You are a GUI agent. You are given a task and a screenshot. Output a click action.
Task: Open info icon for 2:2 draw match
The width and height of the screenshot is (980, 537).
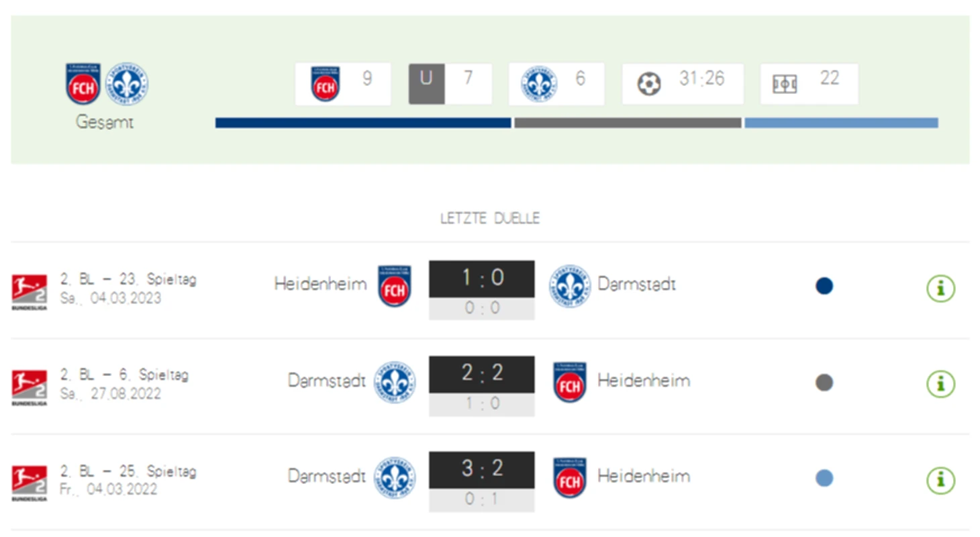(940, 385)
